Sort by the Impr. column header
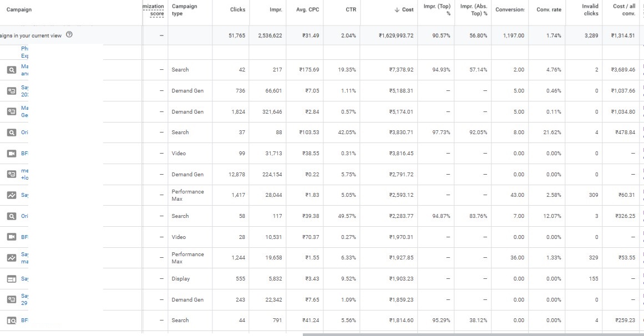 pos(275,10)
